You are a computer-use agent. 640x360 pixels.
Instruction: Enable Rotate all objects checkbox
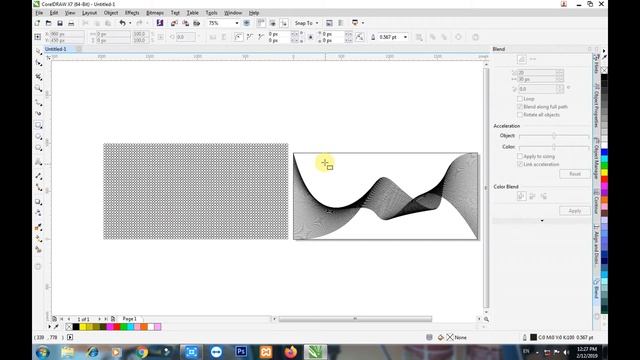pyautogui.click(x=520, y=115)
